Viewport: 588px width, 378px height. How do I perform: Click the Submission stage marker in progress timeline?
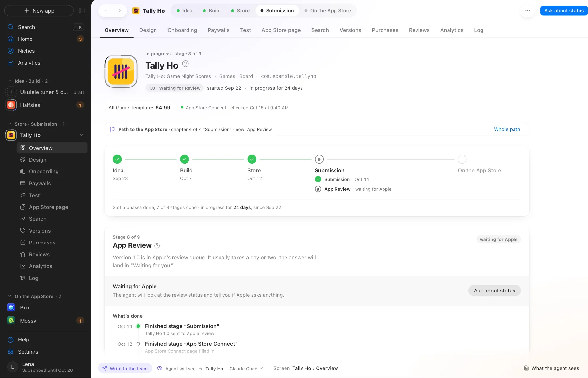click(319, 159)
